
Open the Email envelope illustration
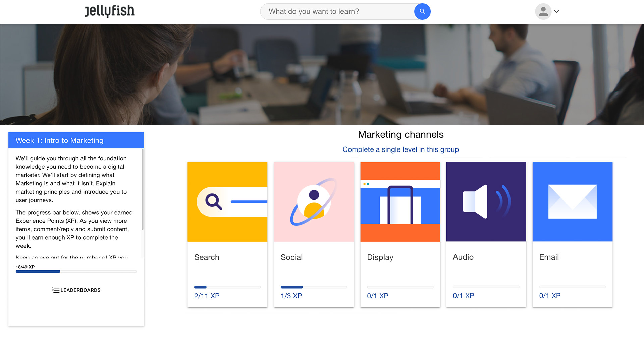(x=572, y=202)
